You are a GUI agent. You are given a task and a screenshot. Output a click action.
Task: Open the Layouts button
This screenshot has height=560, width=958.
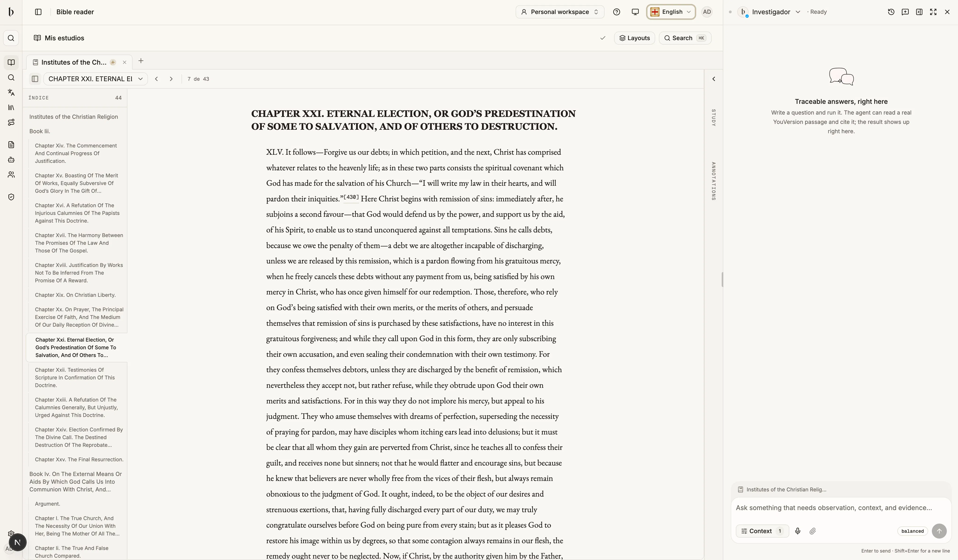pos(634,38)
